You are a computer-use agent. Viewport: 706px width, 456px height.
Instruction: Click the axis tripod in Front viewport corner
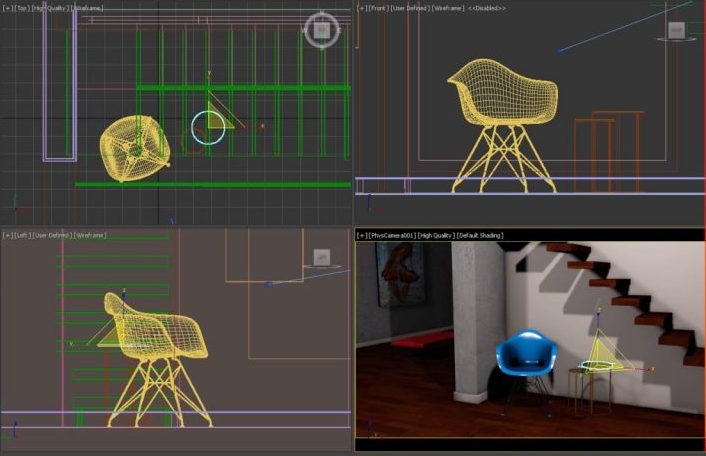coord(373,204)
